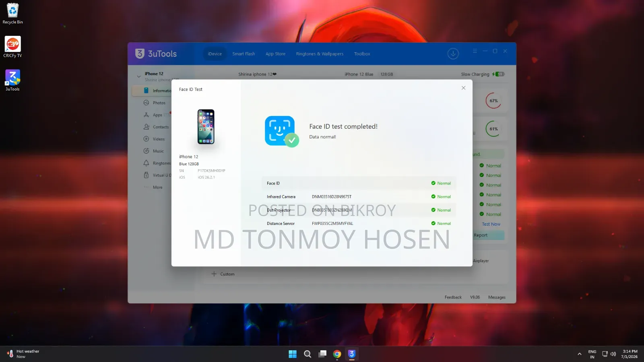Image resolution: width=644 pixels, height=362 pixels.
Task: Open the Toolbox tab
Action: [362, 54]
